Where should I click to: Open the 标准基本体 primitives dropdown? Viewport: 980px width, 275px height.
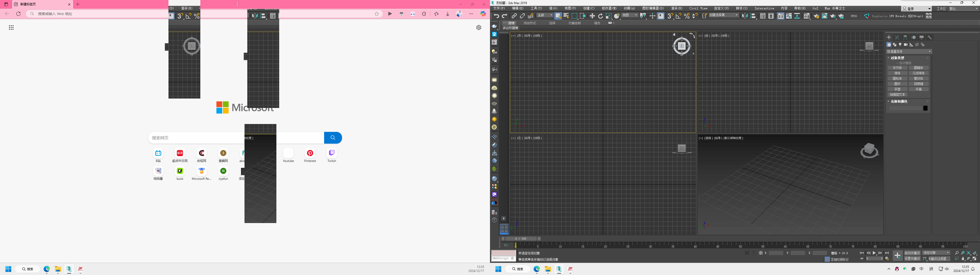click(909, 52)
